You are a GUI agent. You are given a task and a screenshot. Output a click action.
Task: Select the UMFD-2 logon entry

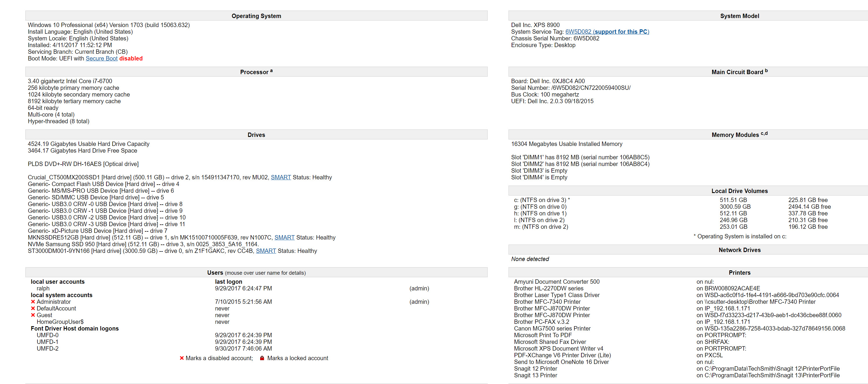(47, 349)
